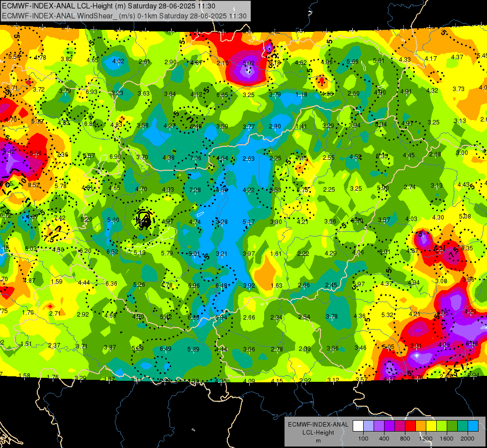This screenshot has width=487, height=448.
Task: Click the legend tick label 1600
Action: tap(447, 439)
